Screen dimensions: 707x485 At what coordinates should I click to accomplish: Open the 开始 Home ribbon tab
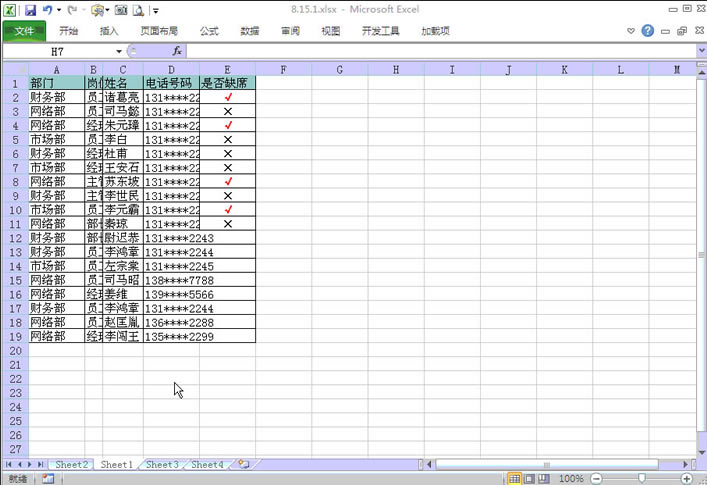69,31
